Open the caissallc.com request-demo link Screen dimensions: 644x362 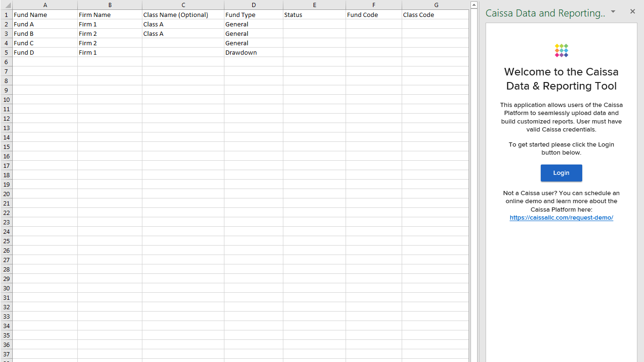pyautogui.click(x=561, y=218)
